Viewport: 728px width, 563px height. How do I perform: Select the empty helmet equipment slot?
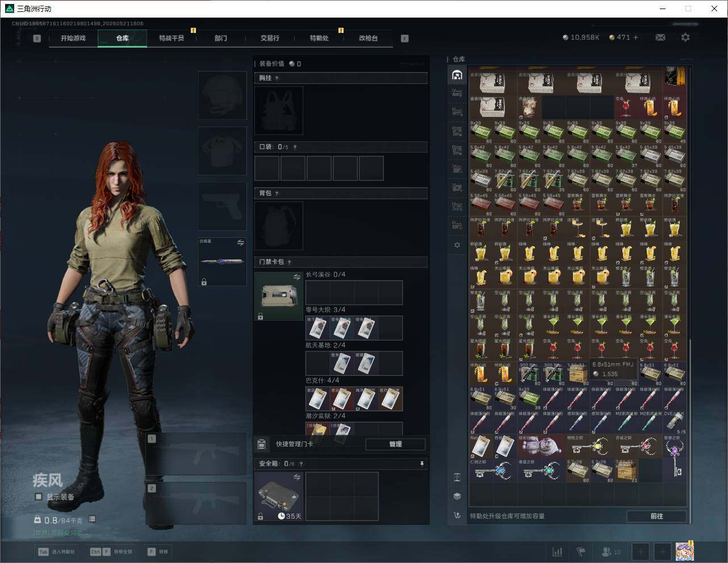tap(222, 95)
